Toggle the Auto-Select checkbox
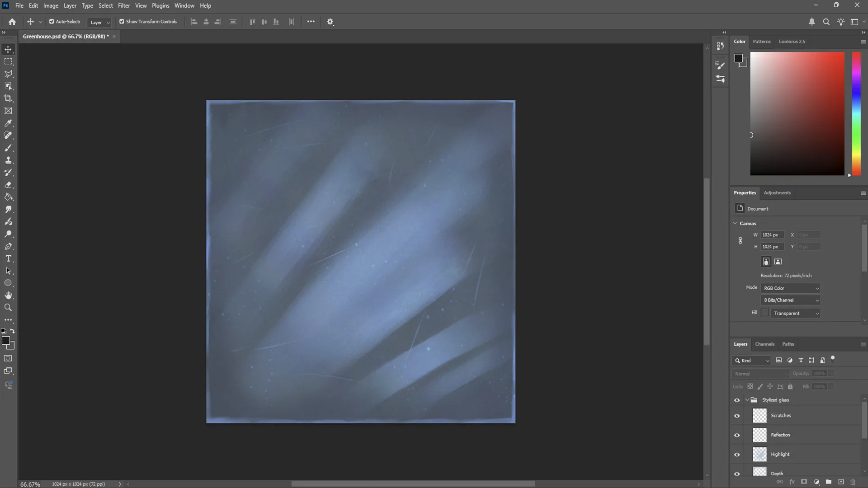The image size is (868, 488). (x=52, y=21)
